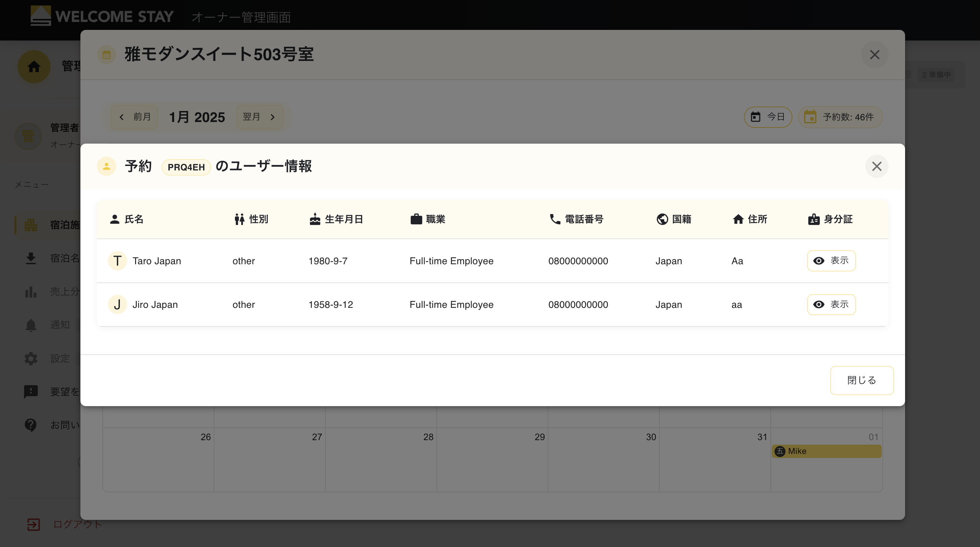
Task: Click the home icon in sidebar
Action: pos(34,67)
